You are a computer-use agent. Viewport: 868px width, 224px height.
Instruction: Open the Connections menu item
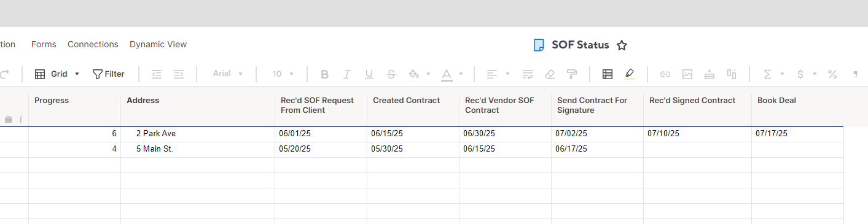tap(93, 44)
